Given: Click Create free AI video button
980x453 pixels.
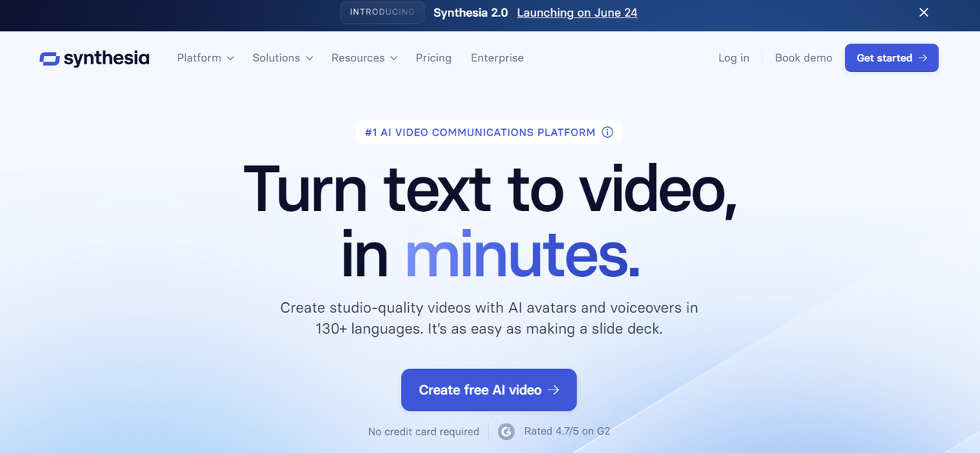Looking at the screenshot, I should point(488,390).
